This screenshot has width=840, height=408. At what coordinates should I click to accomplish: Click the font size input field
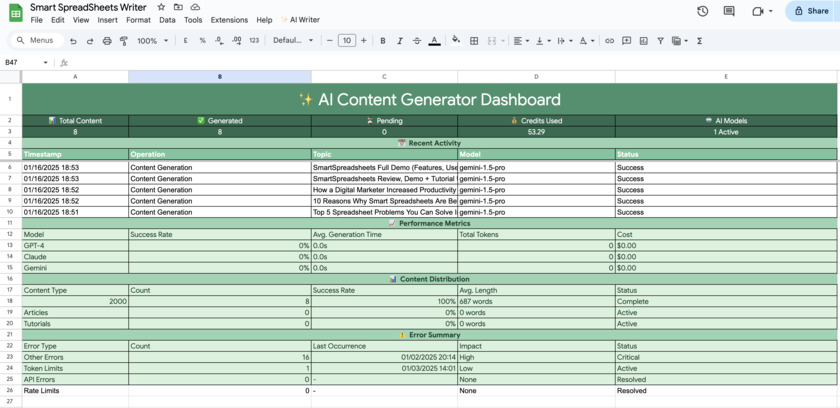pos(346,41)
